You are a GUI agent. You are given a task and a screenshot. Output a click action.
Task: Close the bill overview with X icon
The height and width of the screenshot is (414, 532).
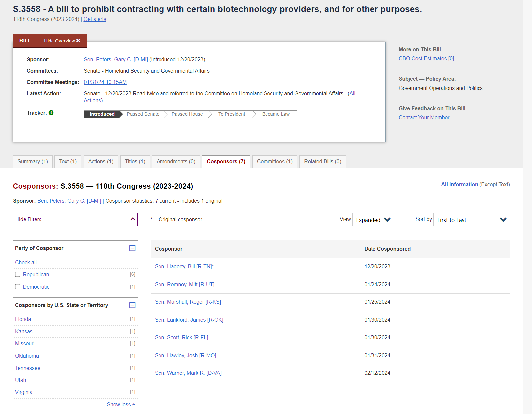click(78, 41)
